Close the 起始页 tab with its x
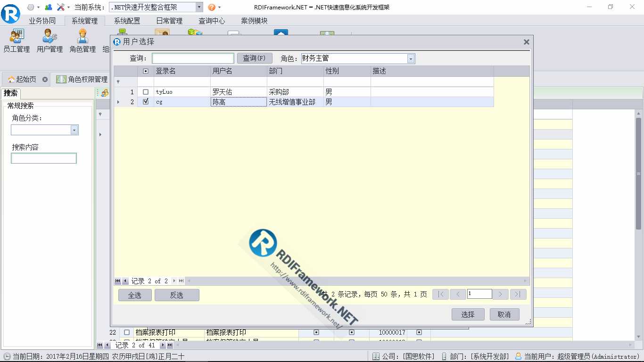This screenshot has width=644, height=362. [45, 79]
